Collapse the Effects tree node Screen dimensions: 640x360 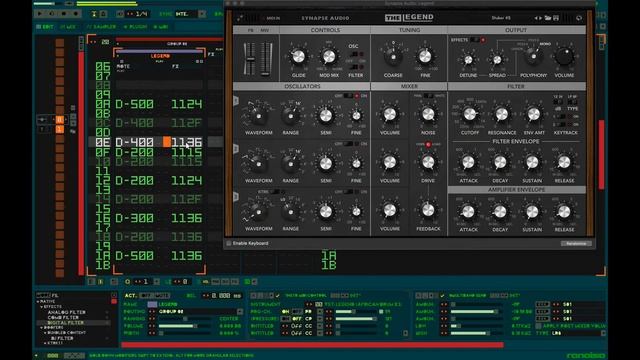(x=42, y=307)
